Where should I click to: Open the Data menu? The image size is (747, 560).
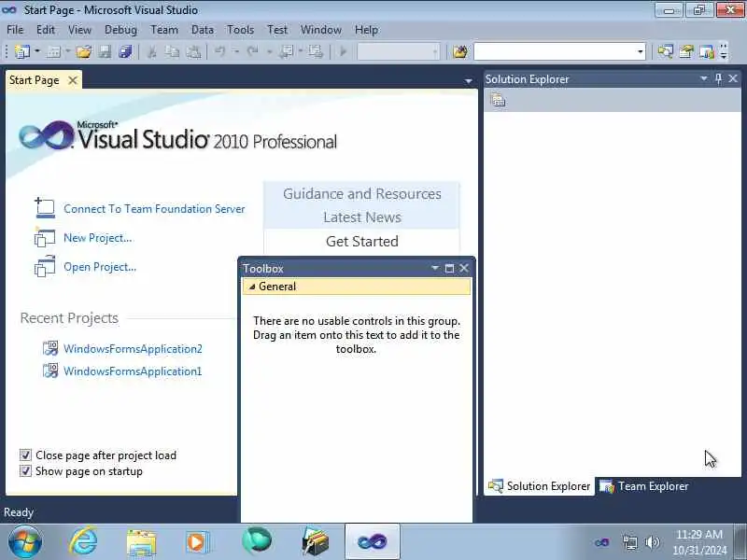[x=203, y=30]
